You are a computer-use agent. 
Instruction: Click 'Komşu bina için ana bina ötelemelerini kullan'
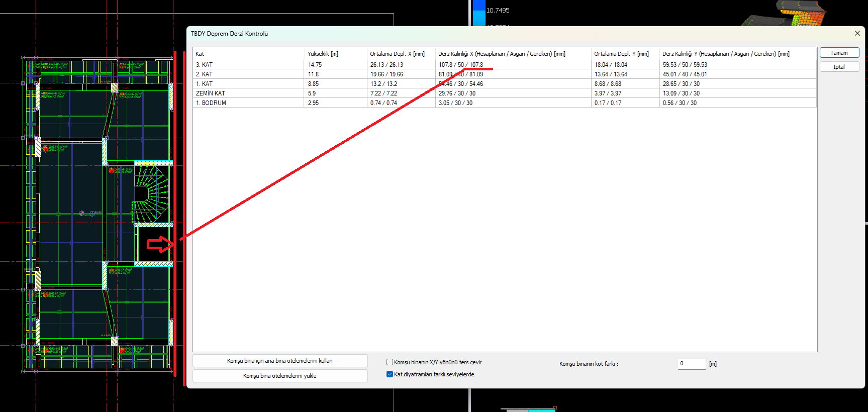(280, 361)
